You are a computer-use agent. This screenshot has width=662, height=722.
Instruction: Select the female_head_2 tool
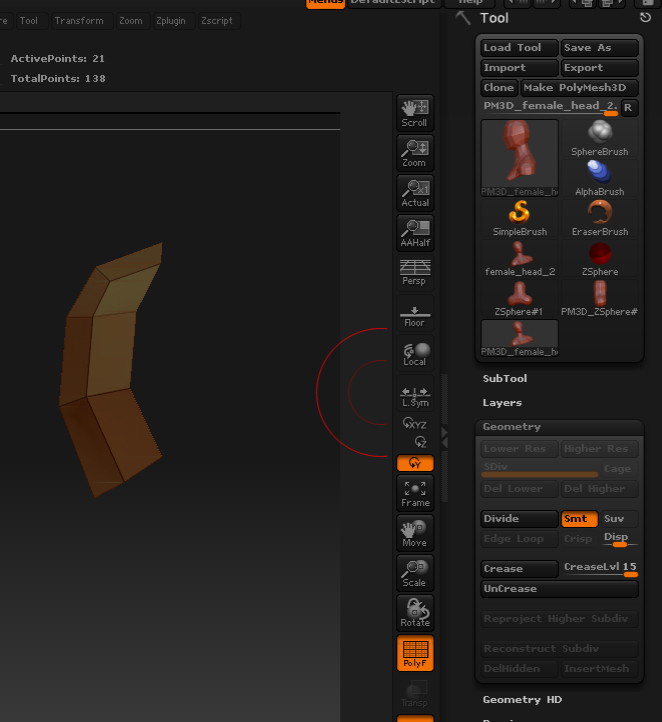520,258
